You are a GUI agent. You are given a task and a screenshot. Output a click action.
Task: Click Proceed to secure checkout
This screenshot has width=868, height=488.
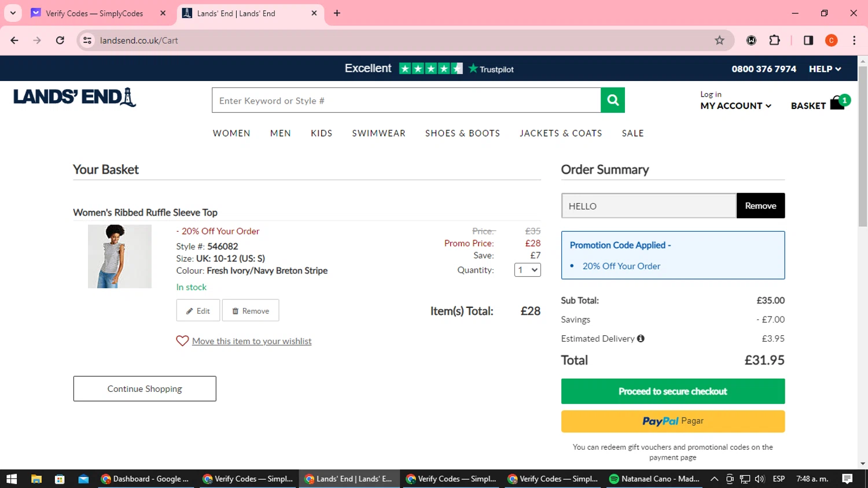point(673,391)
